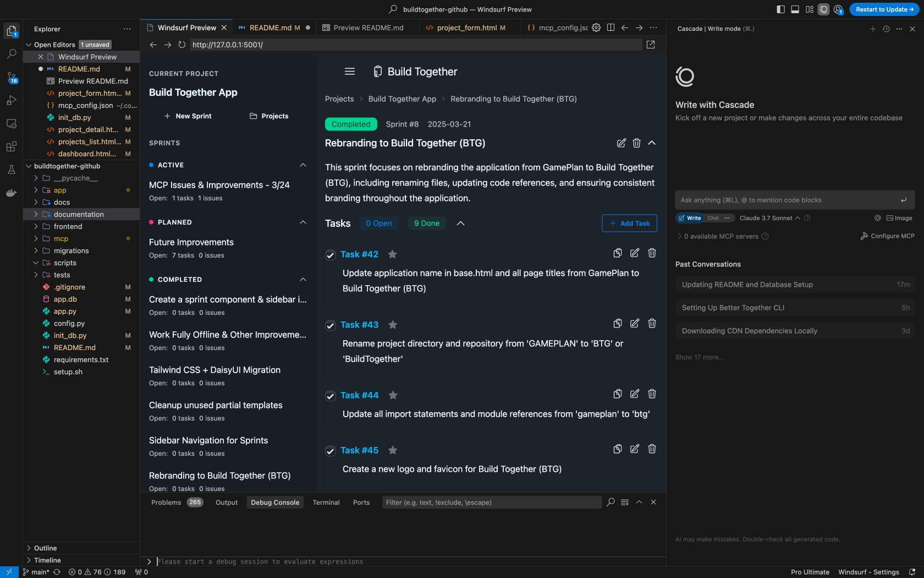924x578 pixels.
Task: Open Run and Debug view
Action: [11, 101]
